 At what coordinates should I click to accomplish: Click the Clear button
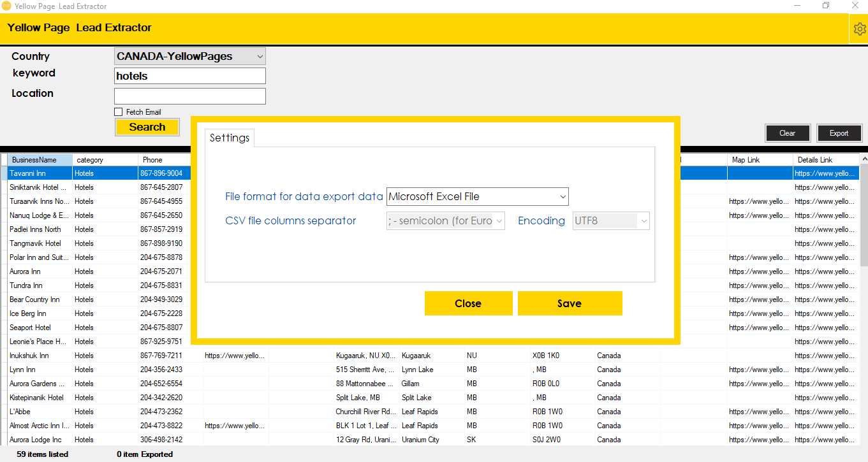(x=788, y=133)
